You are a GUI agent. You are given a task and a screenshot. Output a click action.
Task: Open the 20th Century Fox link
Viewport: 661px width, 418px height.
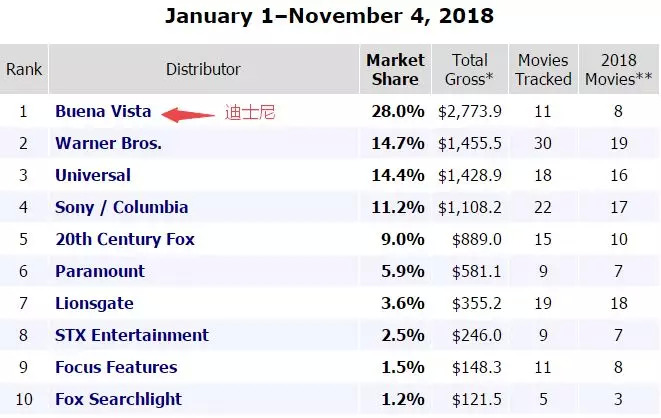pos(125,239)
